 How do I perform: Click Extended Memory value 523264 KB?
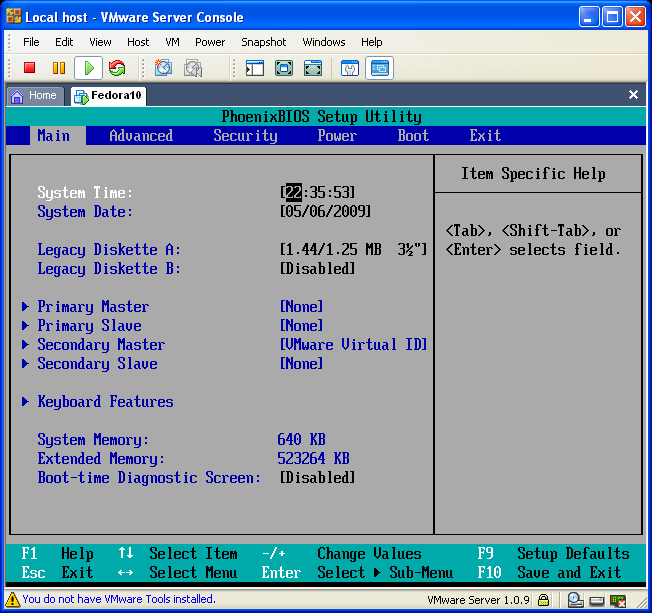coord(314,458)
